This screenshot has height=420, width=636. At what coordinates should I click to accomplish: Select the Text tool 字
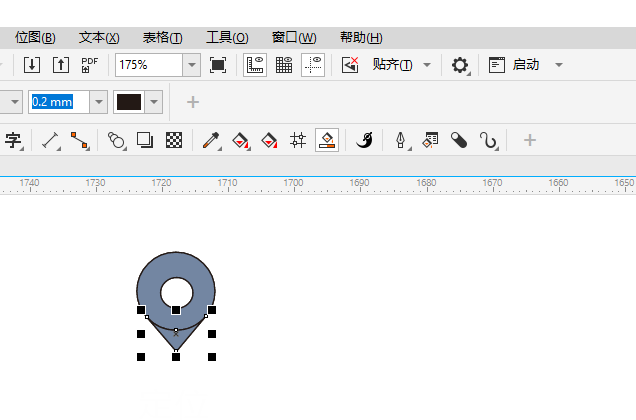click(x=13, y=140)
